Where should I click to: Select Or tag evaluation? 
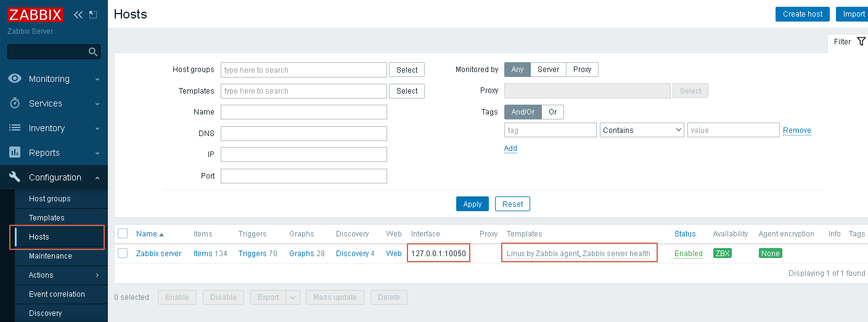coord(552,112)
